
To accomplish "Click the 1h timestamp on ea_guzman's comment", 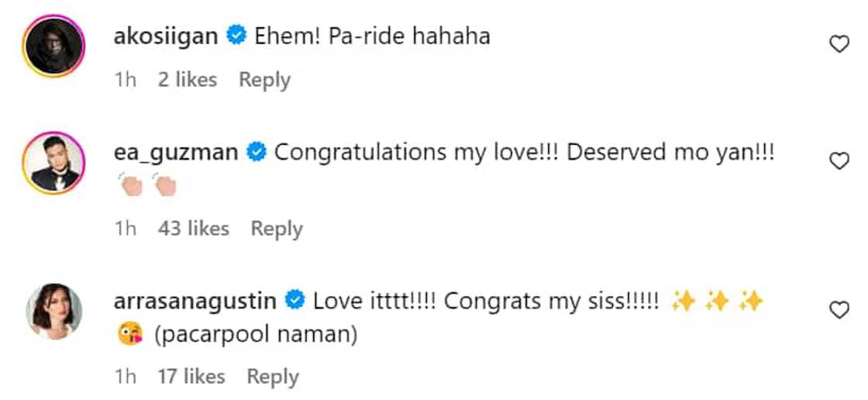I will (x=125, y=229).
